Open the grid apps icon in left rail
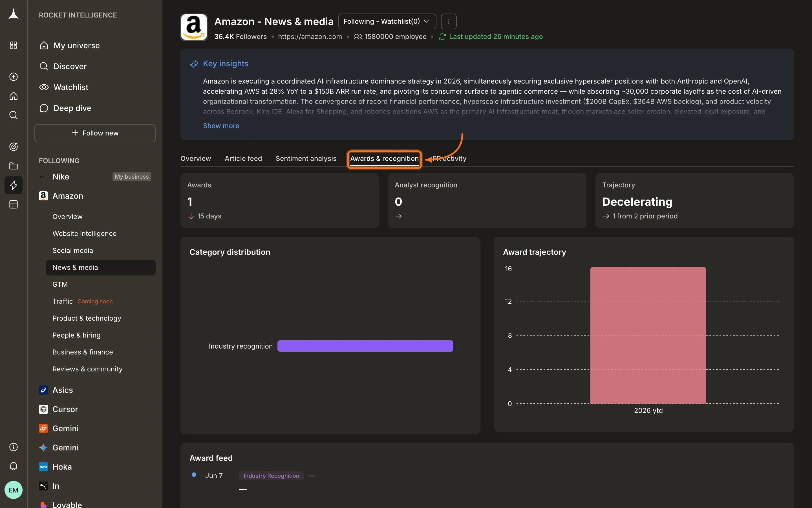812x508 pixels. pos(14,45)
